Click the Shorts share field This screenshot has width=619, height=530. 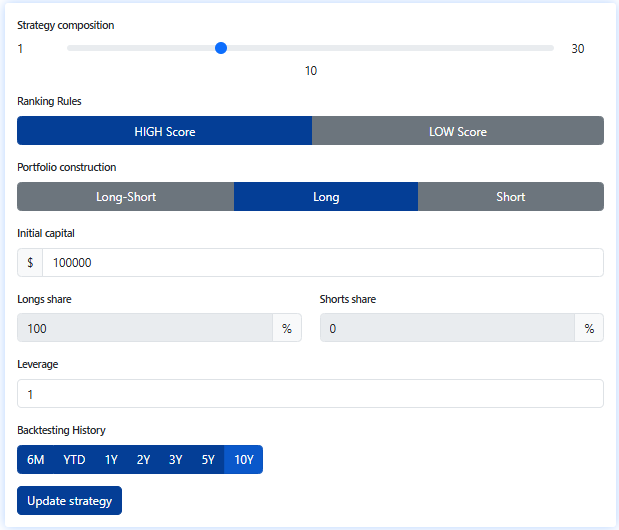[447, 328]
